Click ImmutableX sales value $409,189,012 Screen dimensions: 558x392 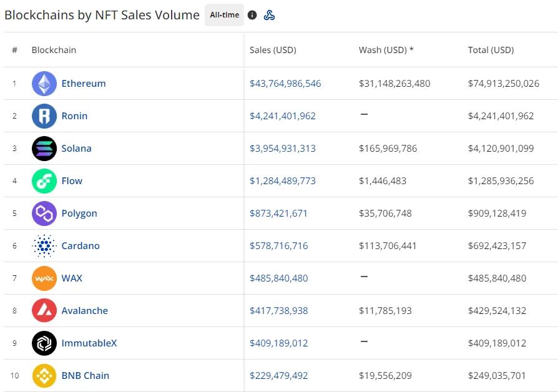pos(278,343)
